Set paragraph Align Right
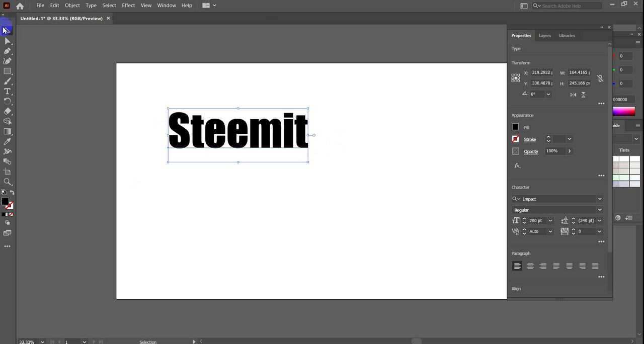 coord(543,266)
